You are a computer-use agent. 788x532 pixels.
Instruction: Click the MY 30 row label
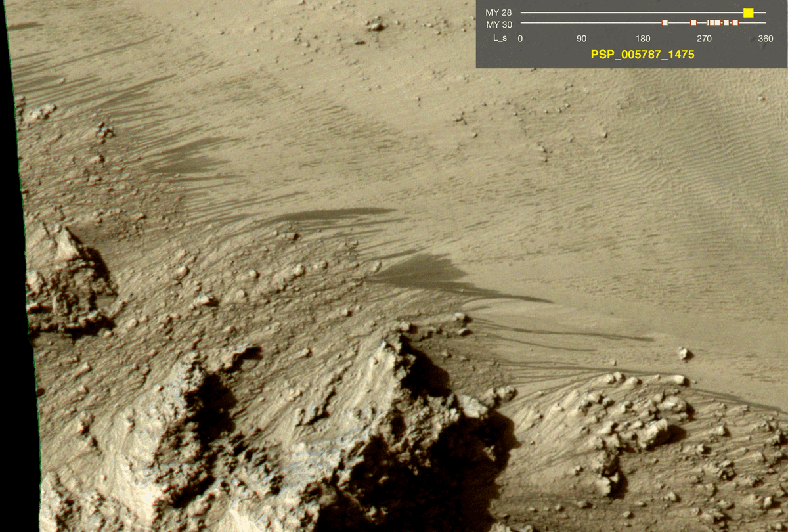coord(499,23)
